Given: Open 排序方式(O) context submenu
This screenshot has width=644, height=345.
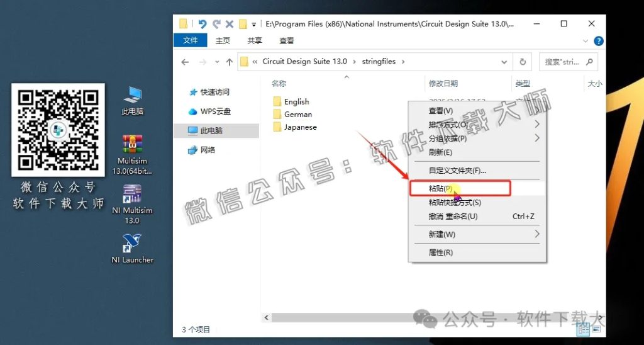Looking at the screenshot, I should click(477, 125).
